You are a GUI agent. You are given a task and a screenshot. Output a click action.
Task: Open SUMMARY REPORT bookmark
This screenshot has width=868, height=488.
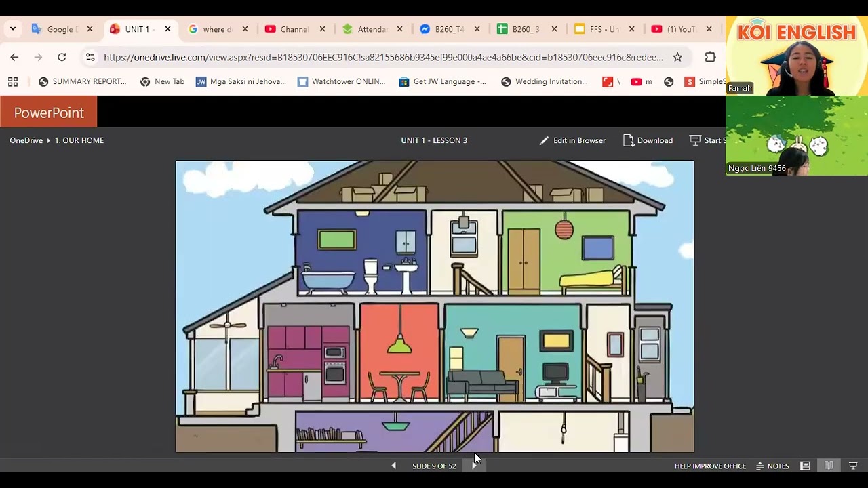point(82,81)
